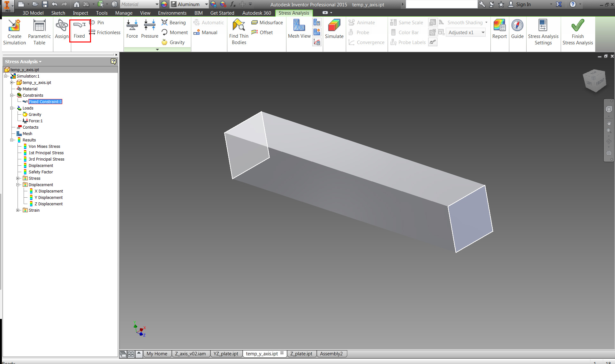Viewport: 615px width, 364px height.
Task: Open the Aluminum material dropdown
Action: click(206, 4)
